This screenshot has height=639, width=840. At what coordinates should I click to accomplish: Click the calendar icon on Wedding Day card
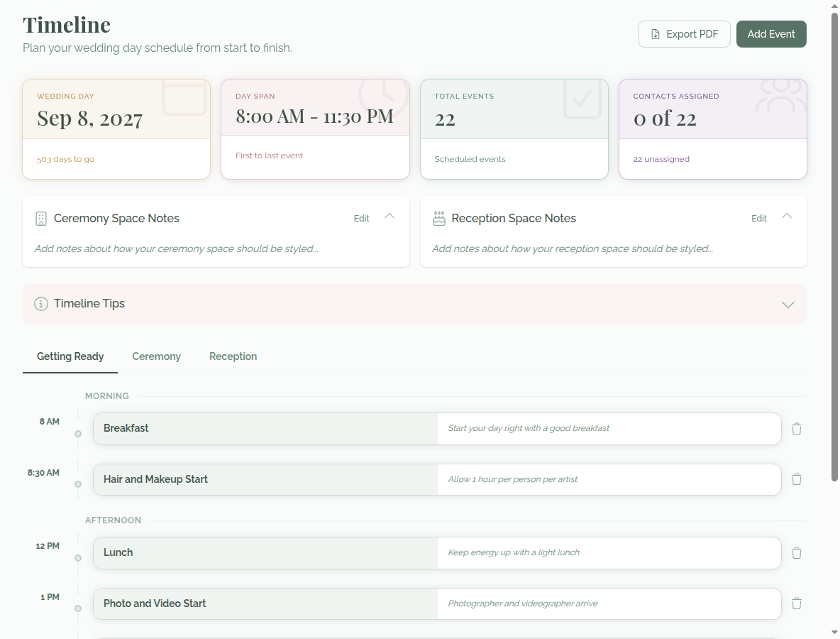tap(184, 97)
